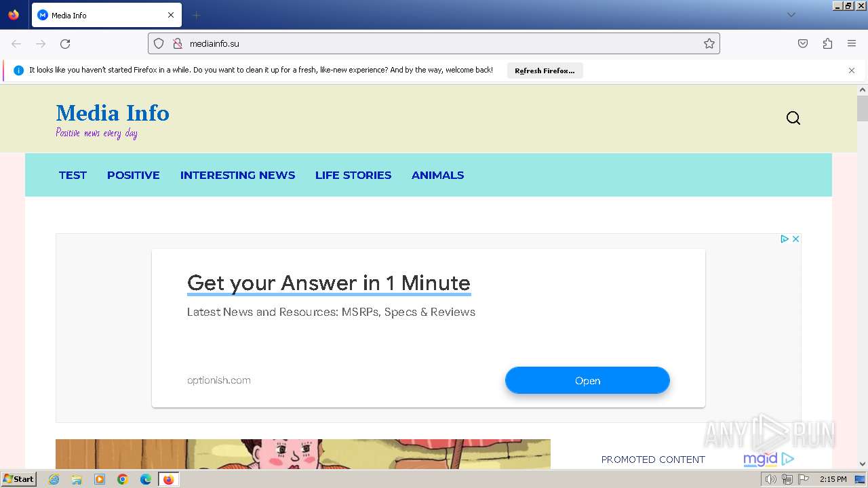Open the INTERESTING NEWS menu item
Viewport: 868px width, 488px height.
[x=237, y=175]
